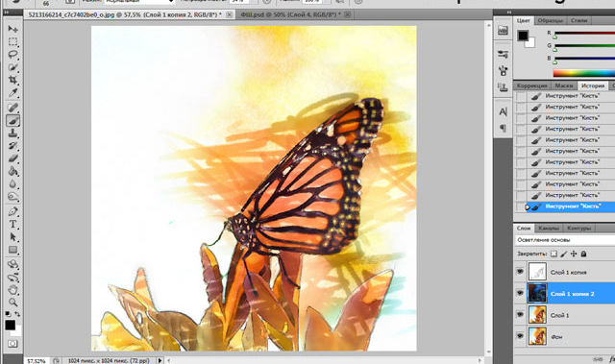Image resolution: width=615 pixels, height=364 pixels.
Task: Select the Path Selection tool
Action: [12, 237]
